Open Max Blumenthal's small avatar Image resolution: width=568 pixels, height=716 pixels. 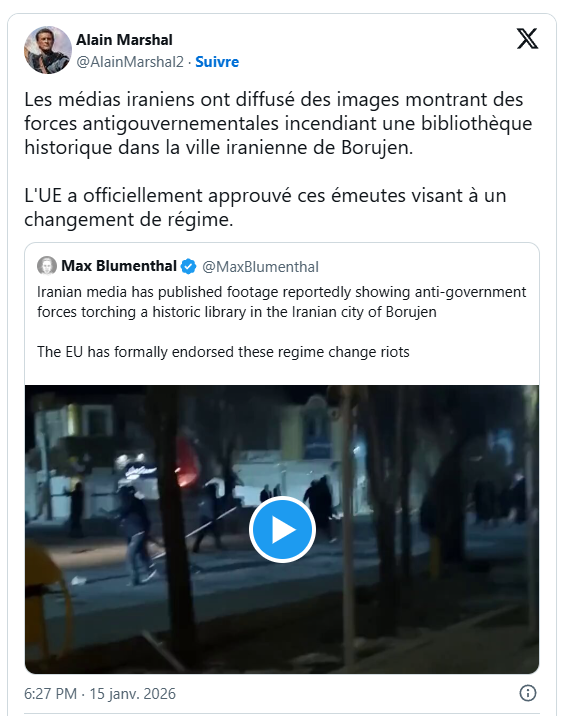click(47, 266)
